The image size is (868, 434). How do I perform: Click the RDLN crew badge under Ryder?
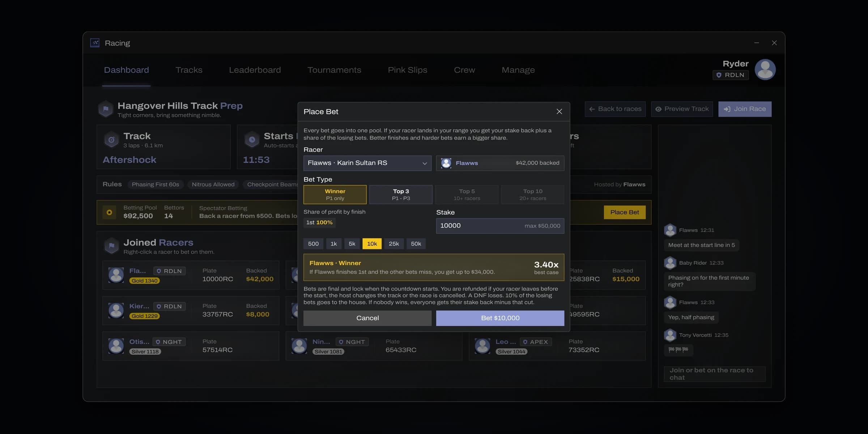point(730,75)
